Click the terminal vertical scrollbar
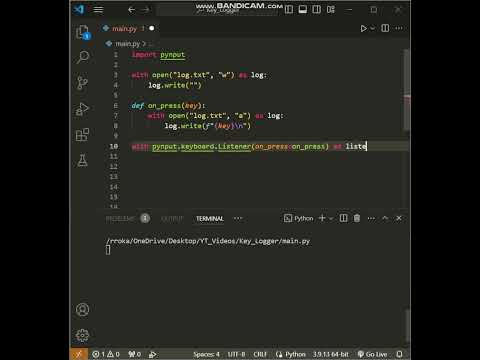The width and height of the screenshot is (480, 360). tap(408, 325)
